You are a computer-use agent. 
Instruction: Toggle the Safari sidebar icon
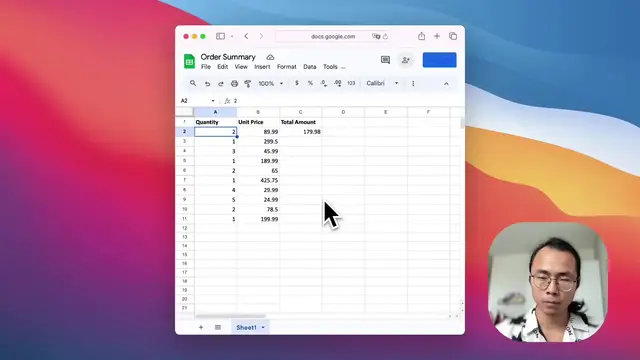point(220,36)
